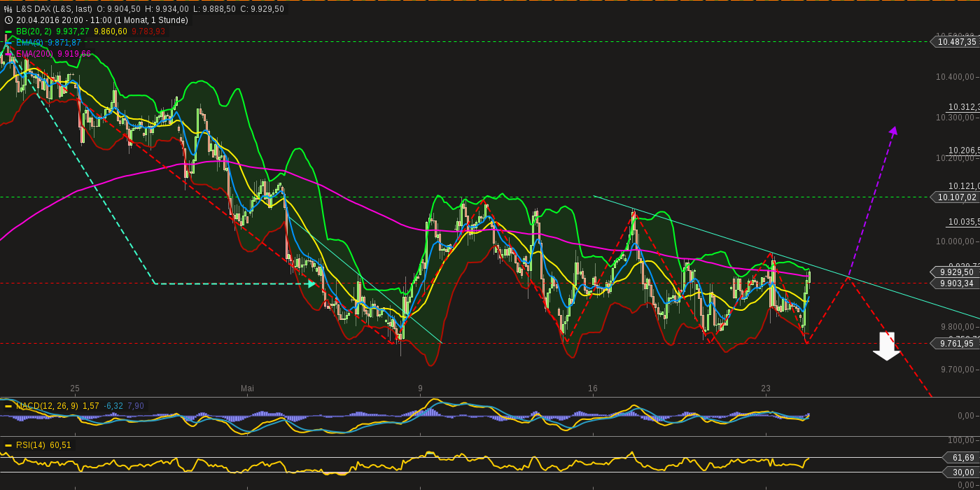
Task: Open the 'MACD(12, 26, 9)' indicator label
Action: [47, 406]
